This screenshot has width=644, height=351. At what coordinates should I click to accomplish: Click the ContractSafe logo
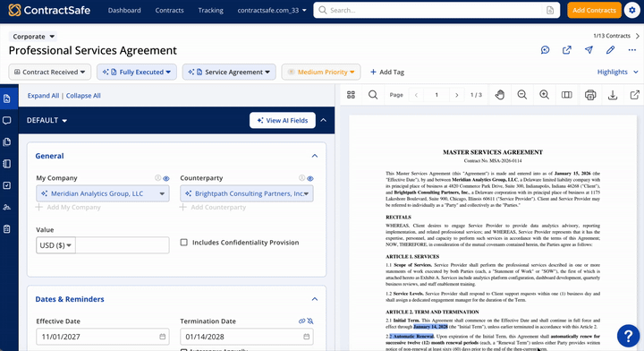[49, 10]
